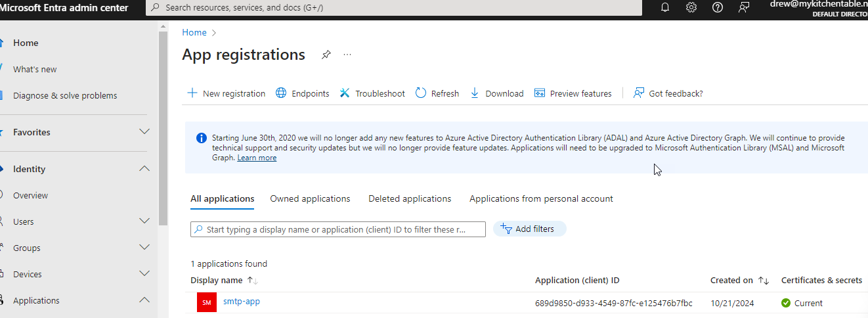Image resolution: width=868 pixels, height=318 pixels.
Task: Collapse the Identity section chevron
Action: point(145,169)
